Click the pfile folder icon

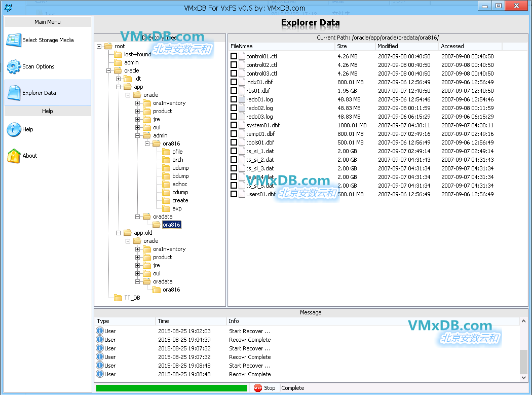click(x=166, y=152)
